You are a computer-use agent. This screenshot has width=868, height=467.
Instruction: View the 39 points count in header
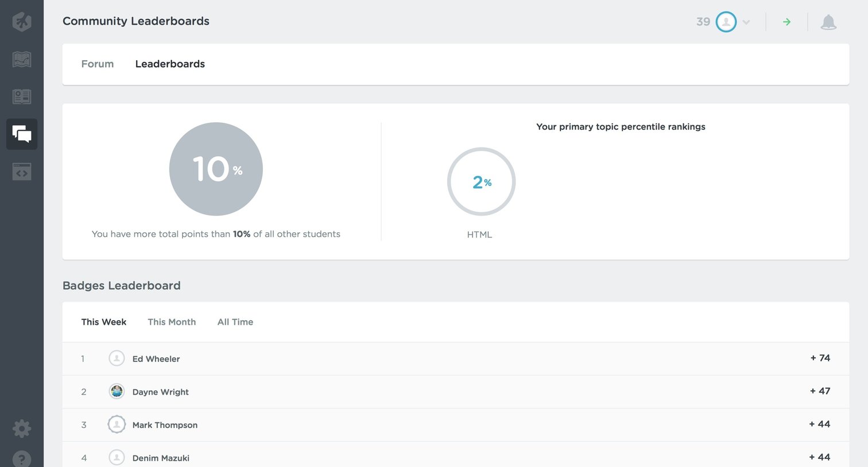[x=703, y=22]
